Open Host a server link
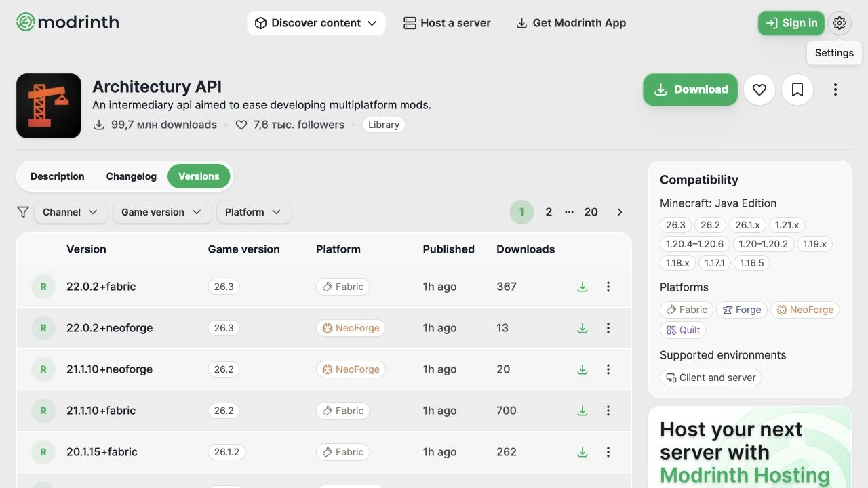Image resolution: width=868 pixels, height=488 pixels. pos(447,23)
